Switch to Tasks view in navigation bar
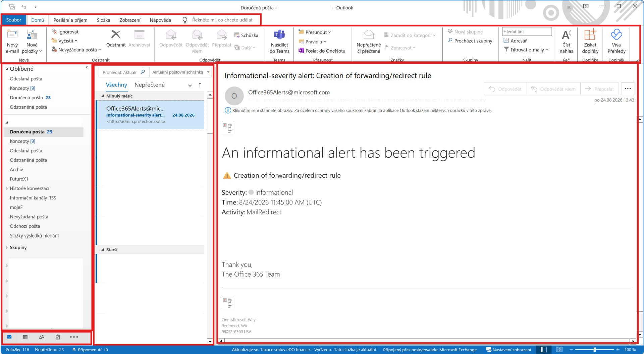644x354 pixels. 58,337
